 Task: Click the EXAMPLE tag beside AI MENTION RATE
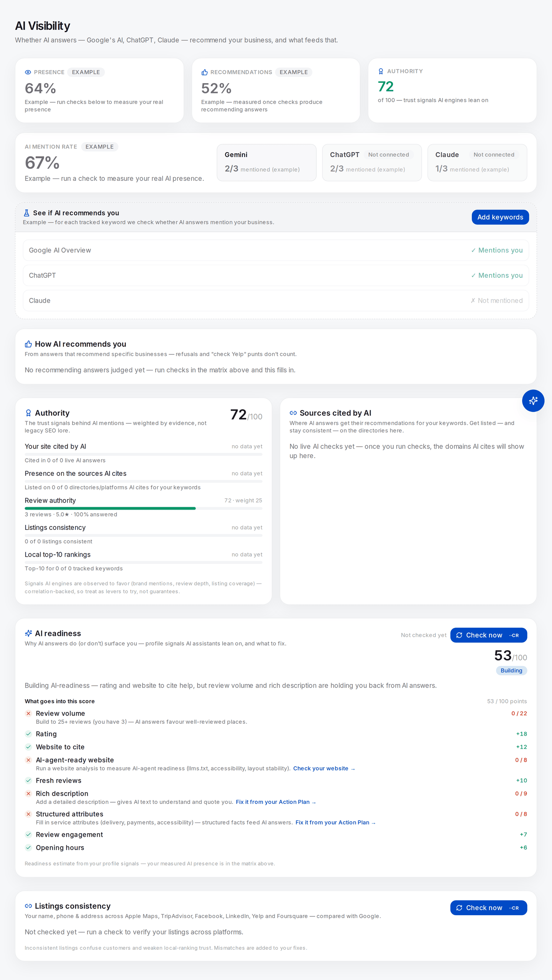click(x=100, y=147)
